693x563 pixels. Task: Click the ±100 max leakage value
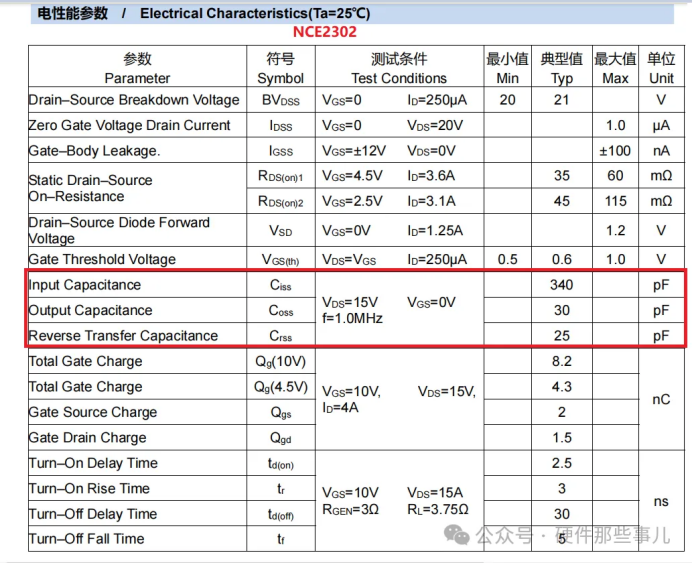tap(615, 151)
